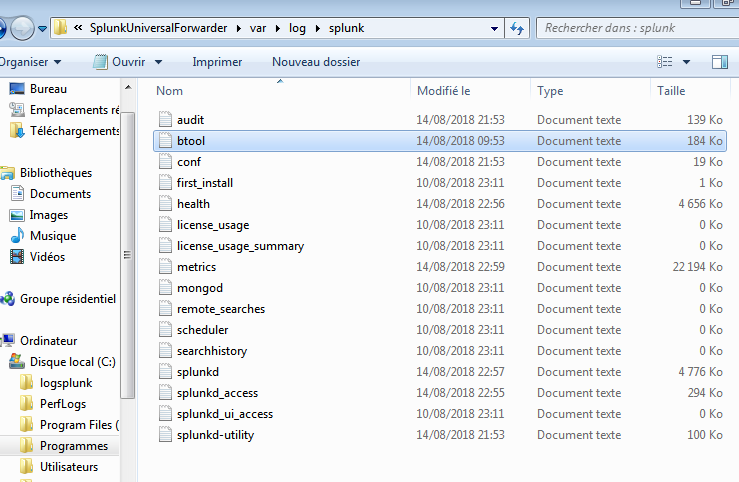Expand the address bar previous locations dropdown
The width and height of the screenshot is (739, 482).
(494, 28)
